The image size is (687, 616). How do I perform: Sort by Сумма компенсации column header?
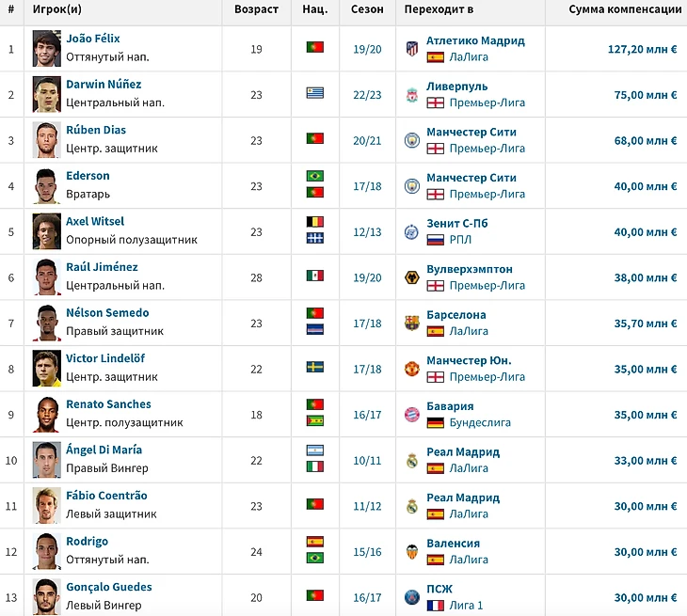[625, 9]
